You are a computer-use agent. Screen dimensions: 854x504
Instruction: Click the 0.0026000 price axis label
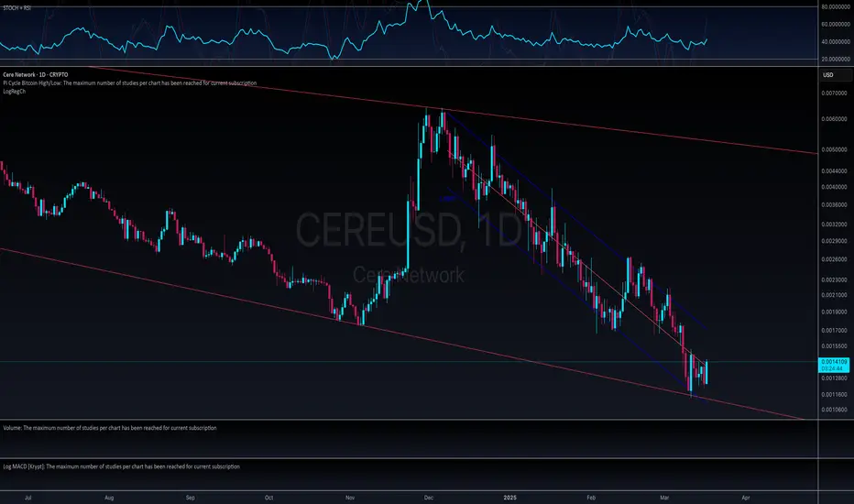click(x=834, y=259)
